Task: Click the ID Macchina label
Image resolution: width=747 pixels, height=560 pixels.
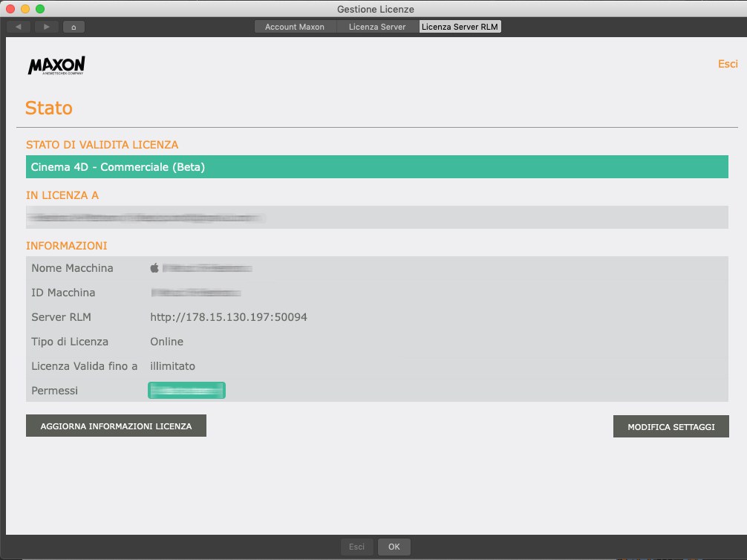Action: [x=63, y=293]
